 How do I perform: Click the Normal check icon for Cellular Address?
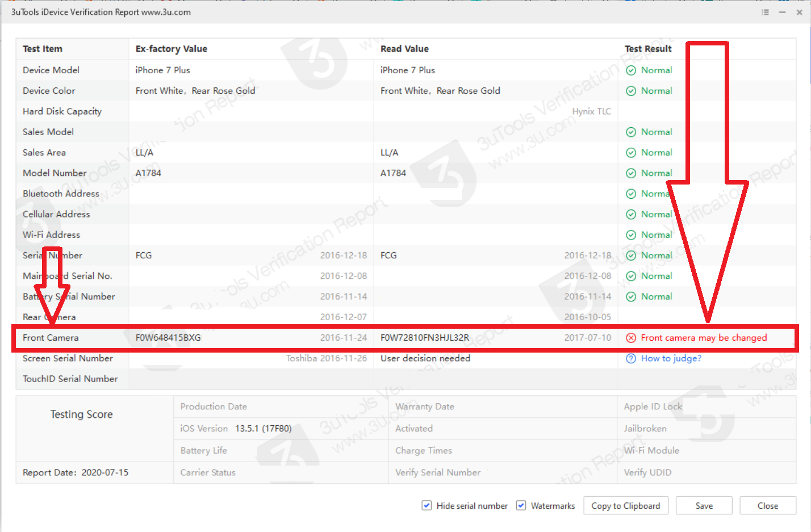click(x=631, y=215)
